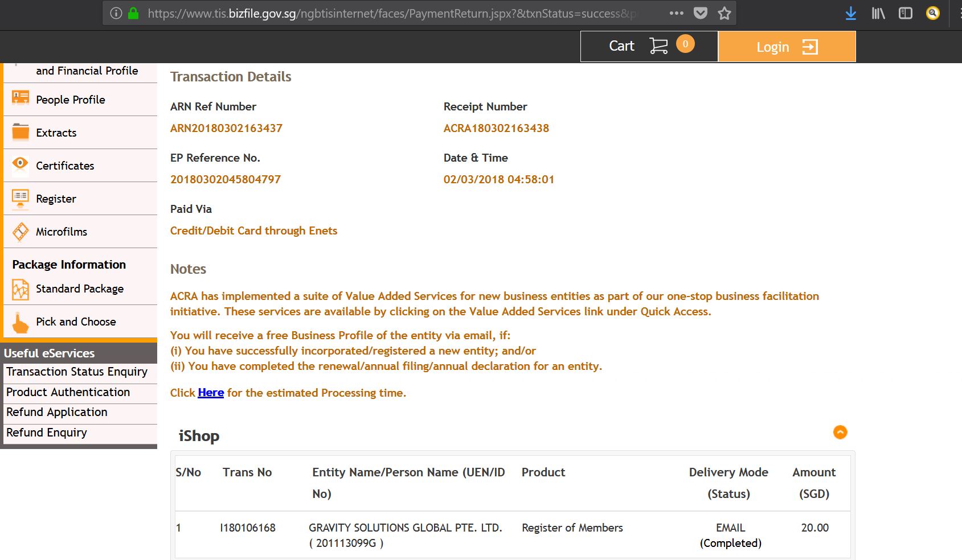The height and width of the screenshot is (560, 962).
Task: Open Certificates menu item
Action: point(80,166)
